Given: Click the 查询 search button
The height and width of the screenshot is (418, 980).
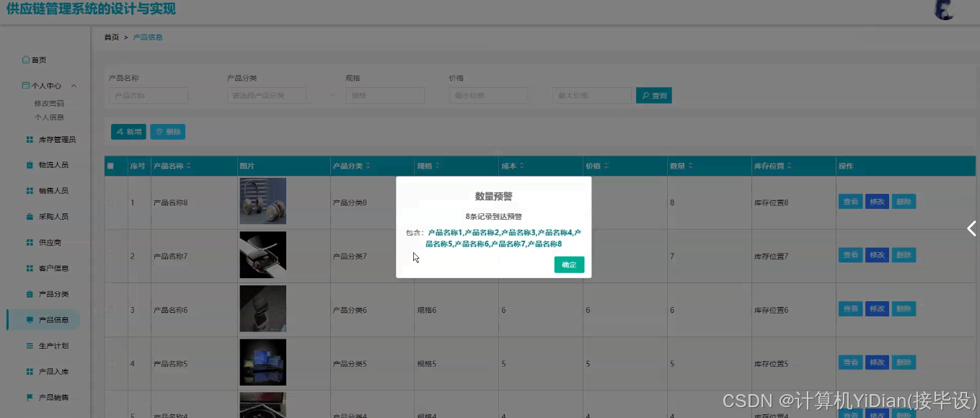Looking at the screenshot, I should [x=654, y=95].
